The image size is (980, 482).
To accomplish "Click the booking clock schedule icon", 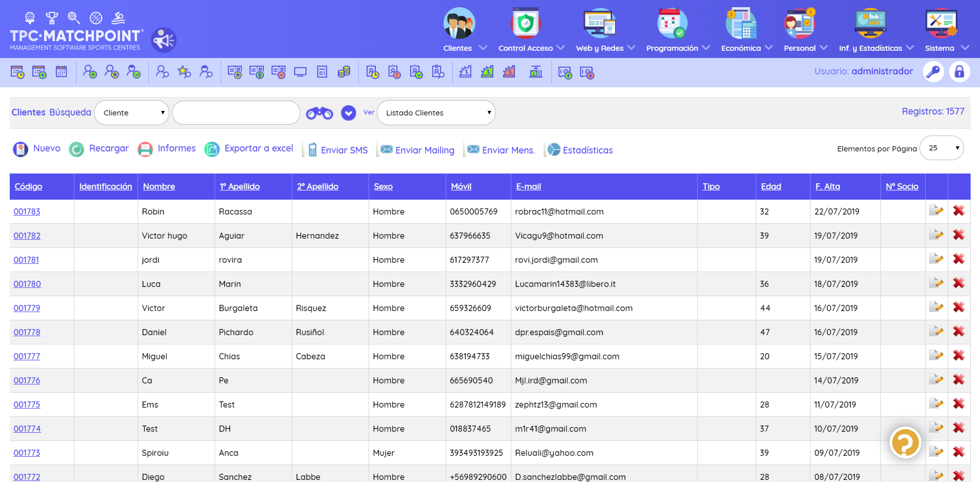I will pos(17,72).
